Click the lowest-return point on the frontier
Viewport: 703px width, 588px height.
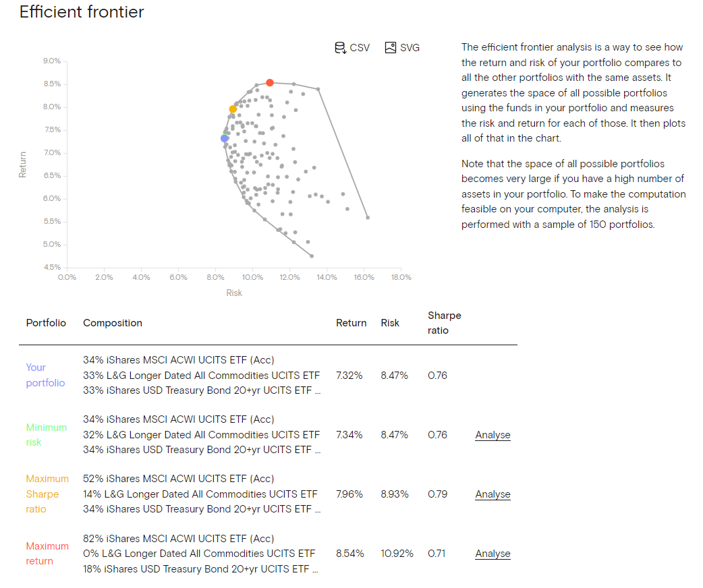click(312, 256)
